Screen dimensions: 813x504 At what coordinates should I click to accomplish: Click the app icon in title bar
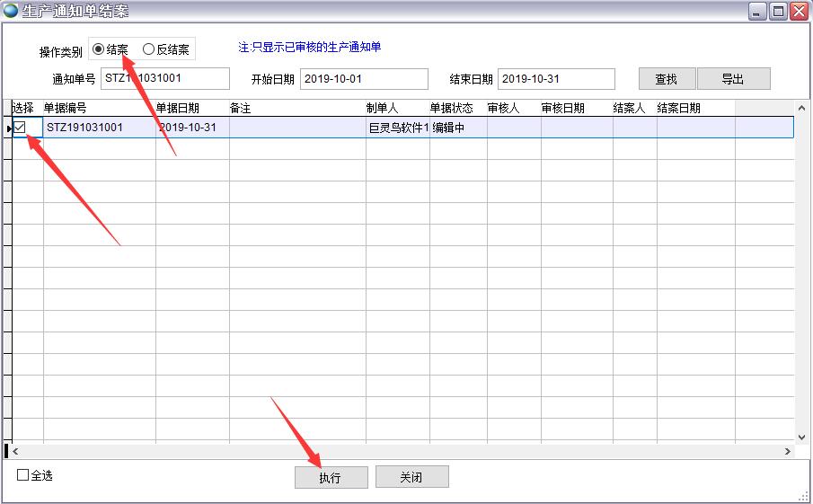[10, 10]
